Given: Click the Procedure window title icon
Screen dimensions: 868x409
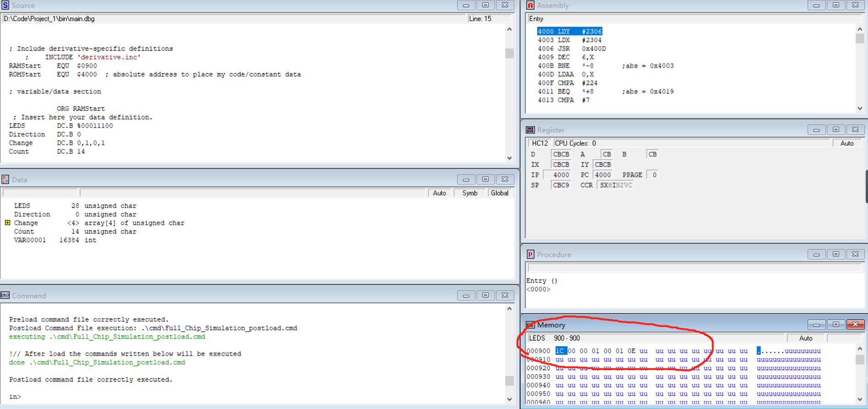Looking at the screenshot, I should pos(530,254).
